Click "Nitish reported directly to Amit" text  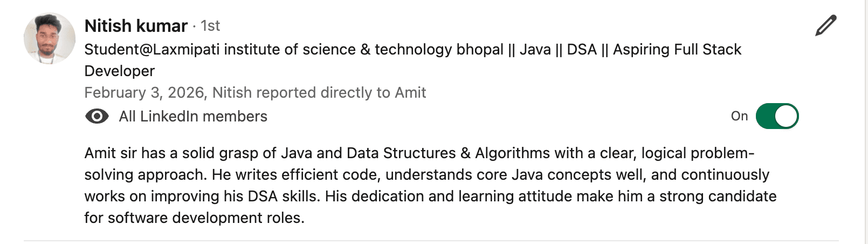point(319,93)
